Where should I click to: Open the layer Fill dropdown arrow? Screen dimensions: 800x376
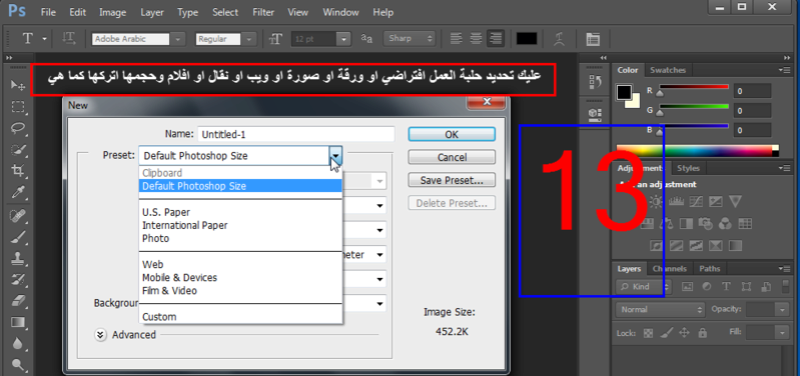click(x=782, y=333)
